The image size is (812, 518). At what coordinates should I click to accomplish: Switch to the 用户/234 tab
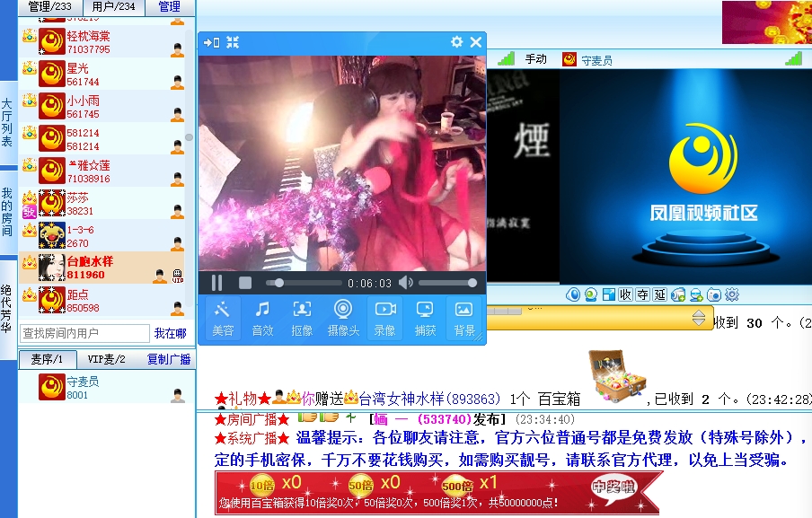coord(114,7)
